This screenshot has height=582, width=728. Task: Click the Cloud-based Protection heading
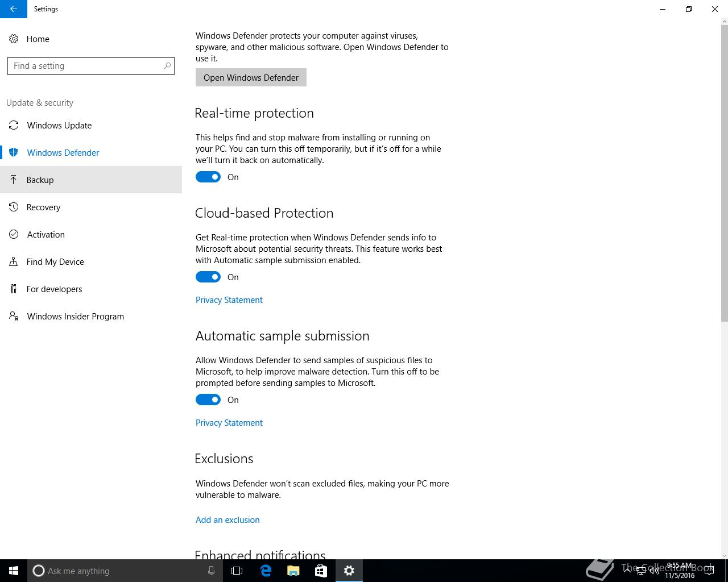[264, 213]
